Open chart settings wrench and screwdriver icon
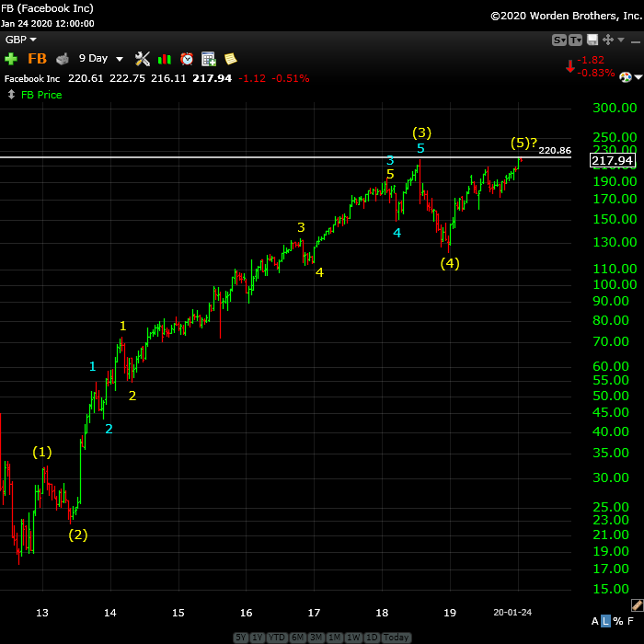 [x=142, y=59]
